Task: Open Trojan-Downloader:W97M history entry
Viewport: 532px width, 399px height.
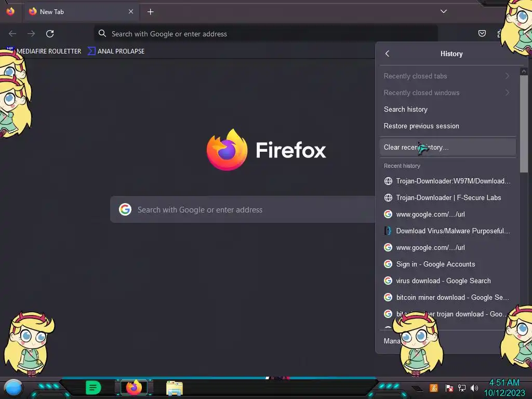Action: [447, 181]
